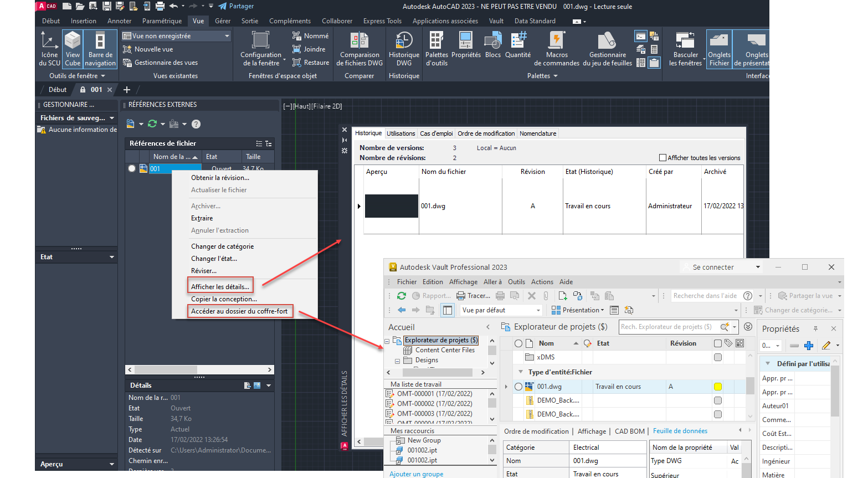Open the Blocs palette
The width and height of the screenshot is (868, 478).
pos(493,45)
